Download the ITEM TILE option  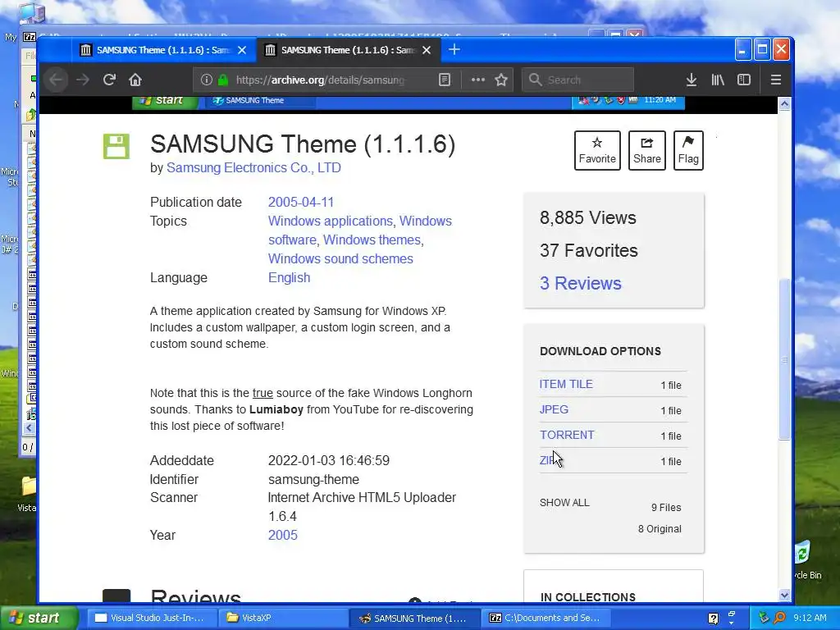(x=566, y=384)
